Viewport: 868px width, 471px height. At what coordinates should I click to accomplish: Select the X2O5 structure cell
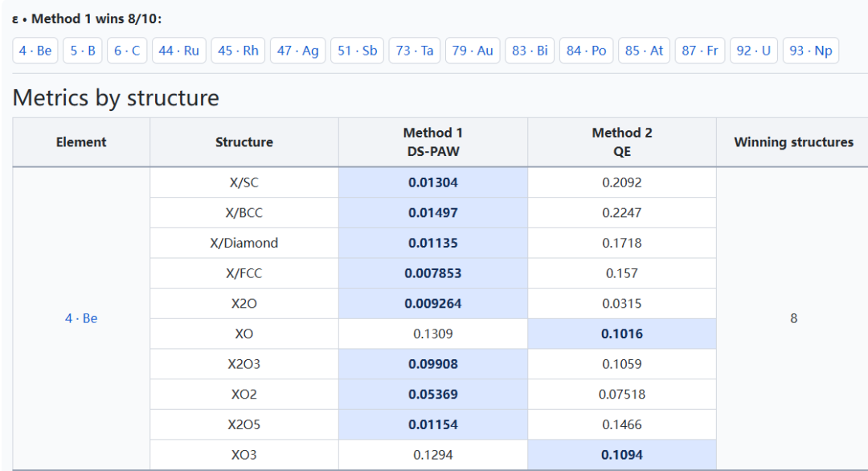(x=244, y=424)
